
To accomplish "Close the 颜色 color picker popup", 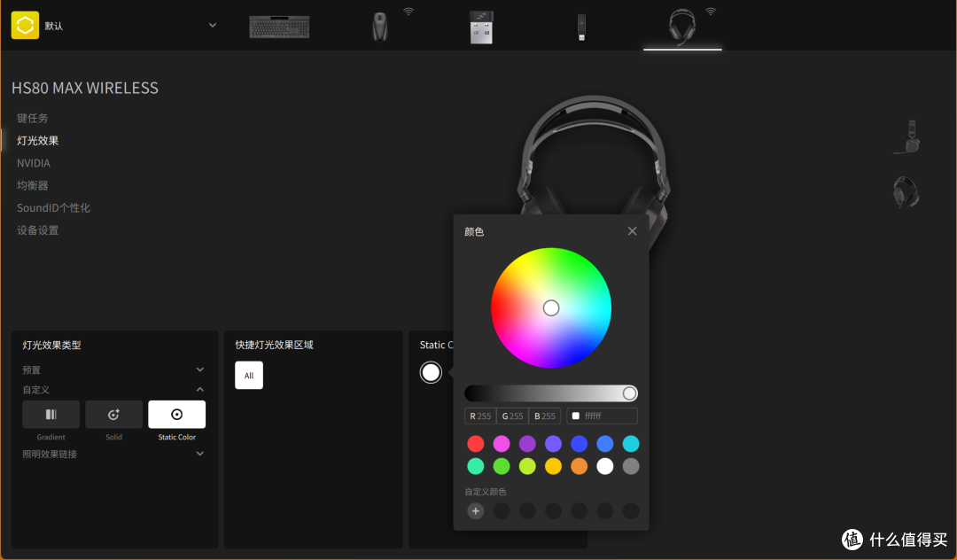I will click(x=633, y=231).
